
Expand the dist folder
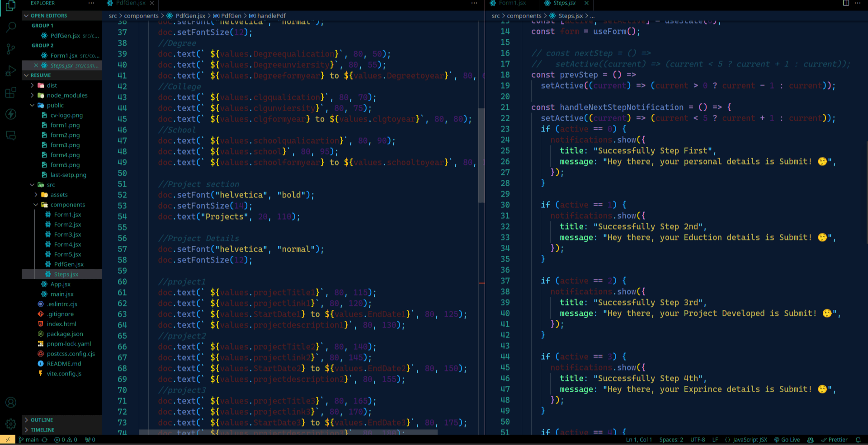(x=62, y=85)
